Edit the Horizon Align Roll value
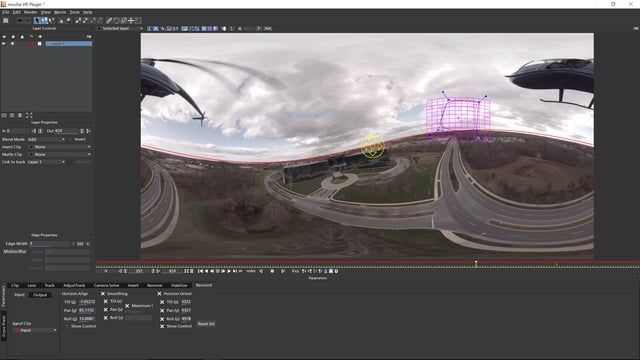Viewport: 640px width, 360px height. [87, 318]
